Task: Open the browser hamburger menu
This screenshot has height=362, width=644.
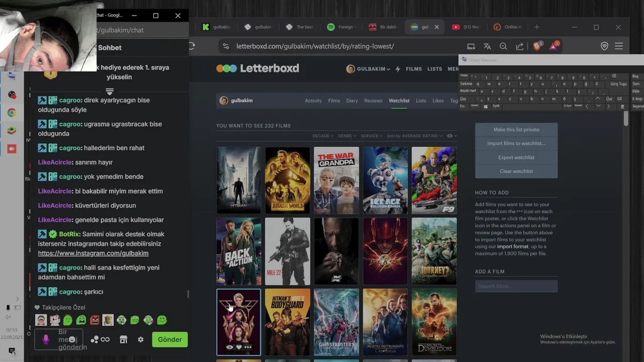Action: click(619, 46)
